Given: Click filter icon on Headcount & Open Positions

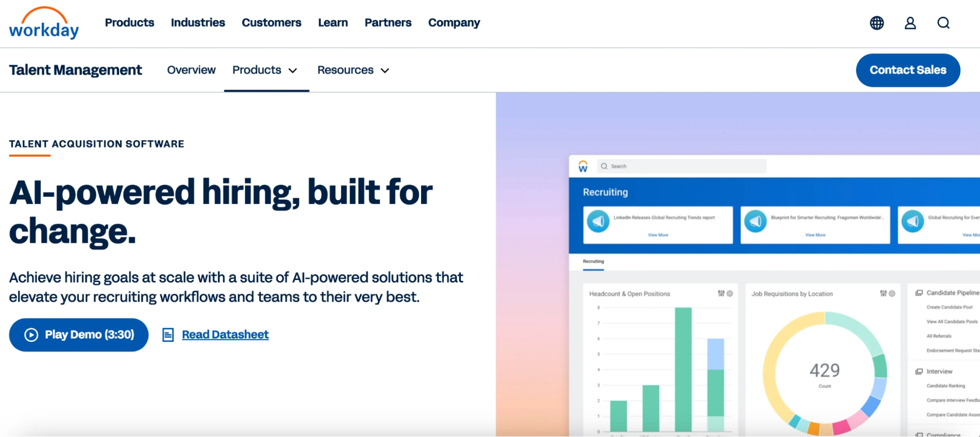Looking at the screenshot, I should point(721,293).
